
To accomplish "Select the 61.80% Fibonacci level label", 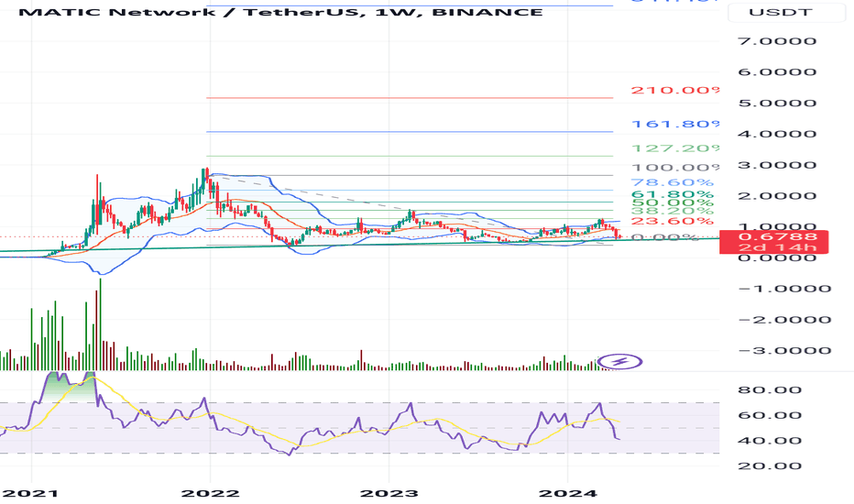I will click(672, 194).
